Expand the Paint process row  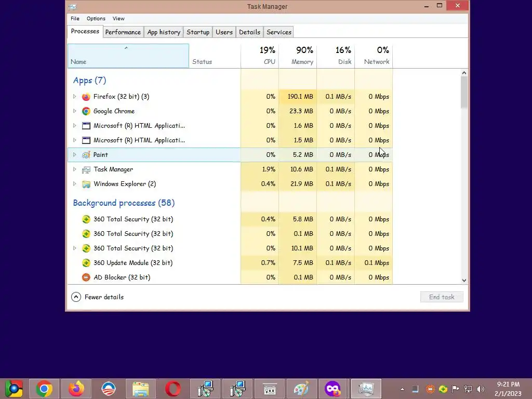pyautogui.click(x=75, y=155)
